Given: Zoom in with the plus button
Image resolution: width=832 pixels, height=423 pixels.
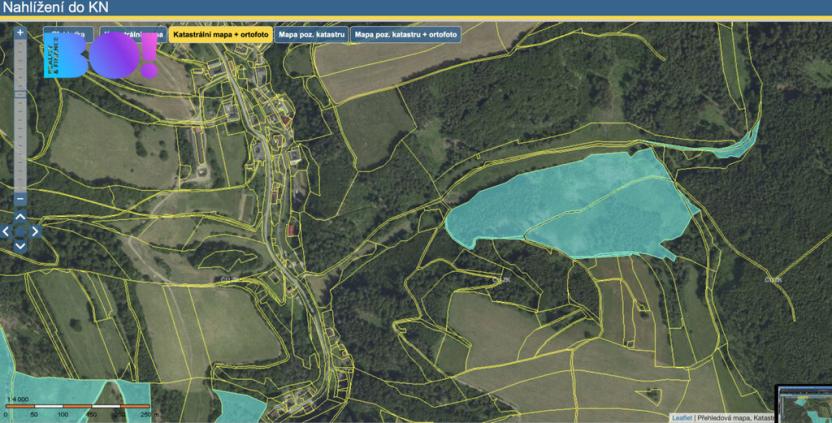Looking at the screenshot, I should (x=20, y=32).
